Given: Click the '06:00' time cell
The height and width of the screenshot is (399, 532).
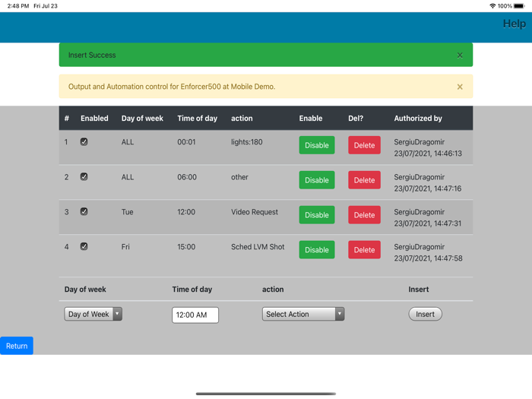Looking at the screenshot, I should 187,177.
